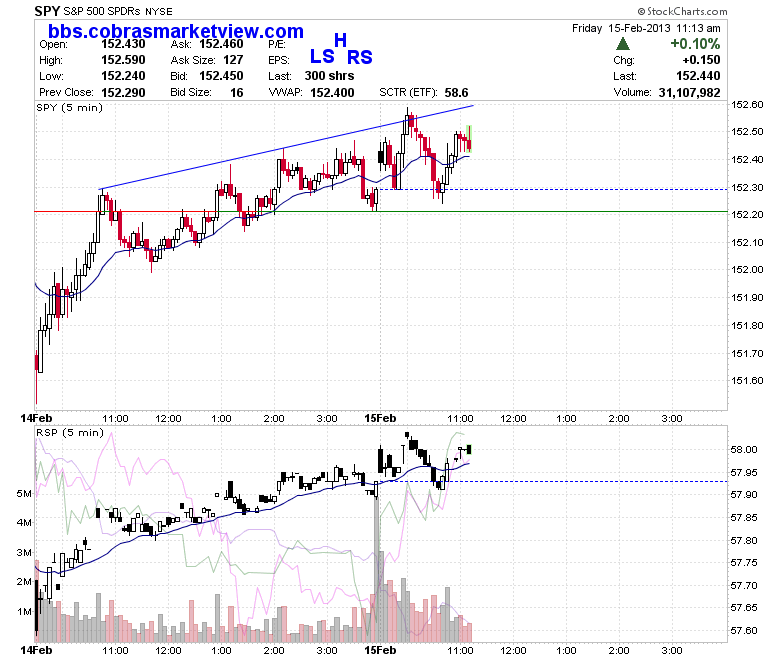Click the Low value 152.240
780x659 pixels.
(123, 76)
